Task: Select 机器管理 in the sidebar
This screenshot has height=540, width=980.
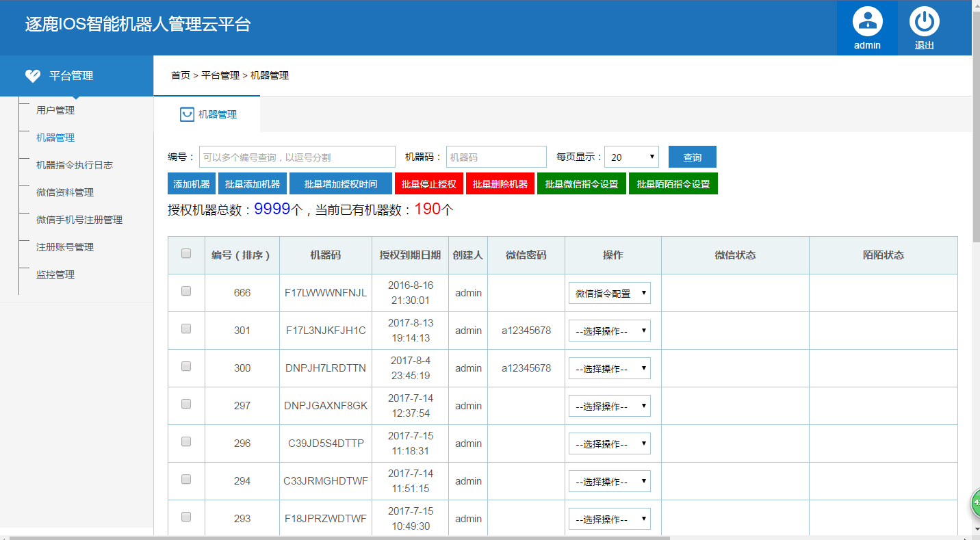Action: point(55,138)
